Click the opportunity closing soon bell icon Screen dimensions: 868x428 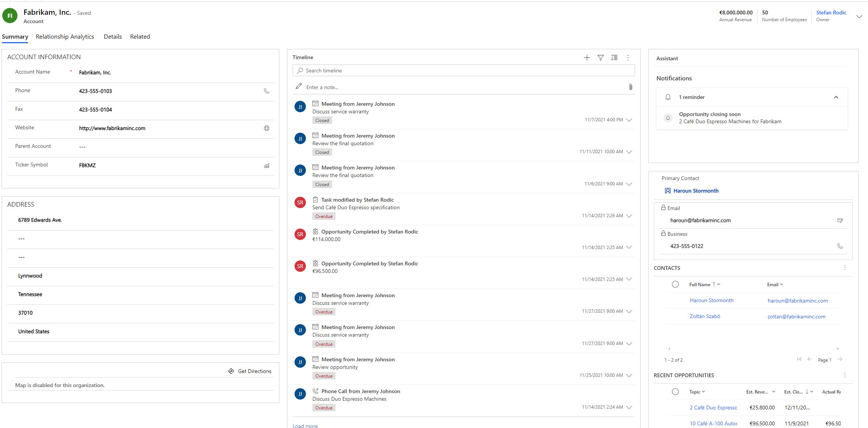(668, 118)
